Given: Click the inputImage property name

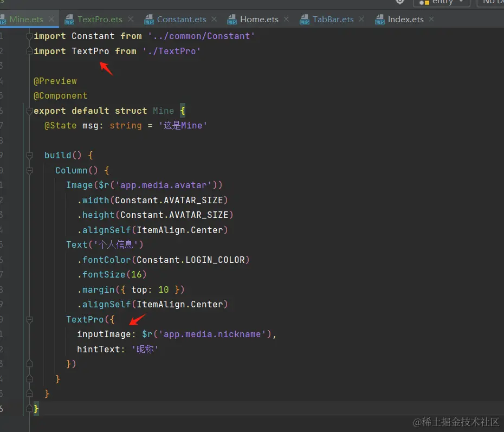Looking at the screenshot, I should point(104,334).
